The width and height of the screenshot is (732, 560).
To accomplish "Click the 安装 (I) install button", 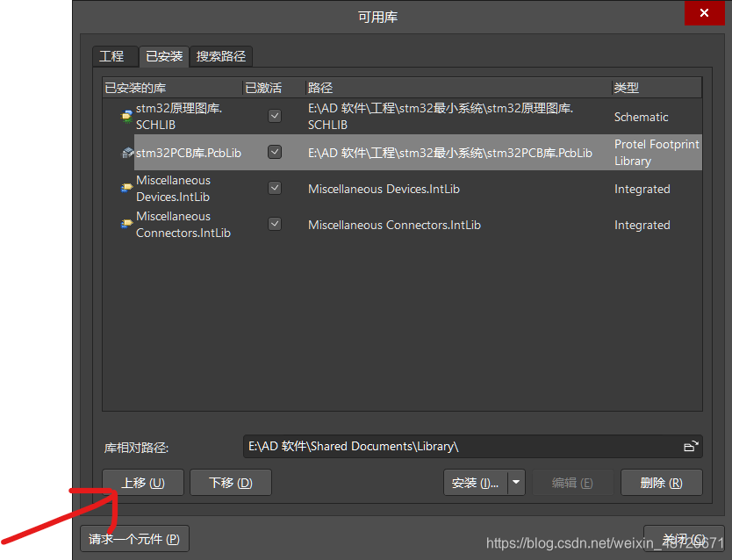I will coord(475,482).
